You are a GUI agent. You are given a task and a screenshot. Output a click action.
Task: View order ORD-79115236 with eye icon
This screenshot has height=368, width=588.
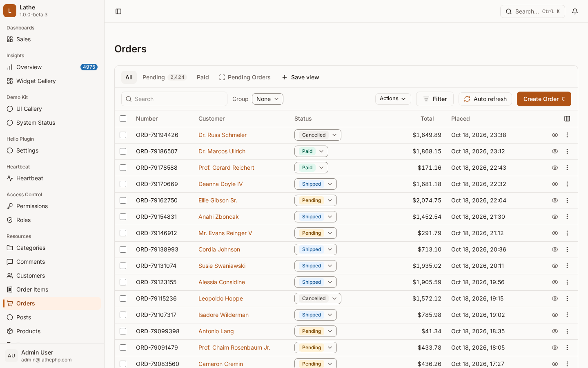click(x=555, y=298)
